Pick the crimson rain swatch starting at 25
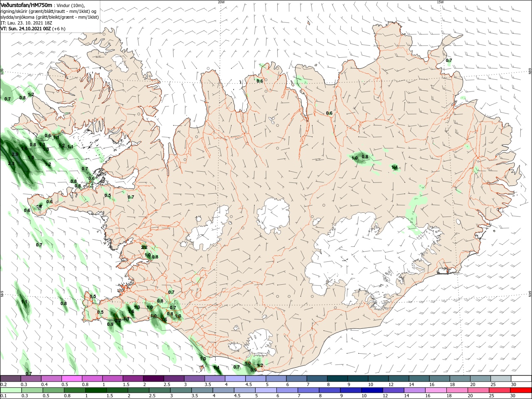 [499, 390]
